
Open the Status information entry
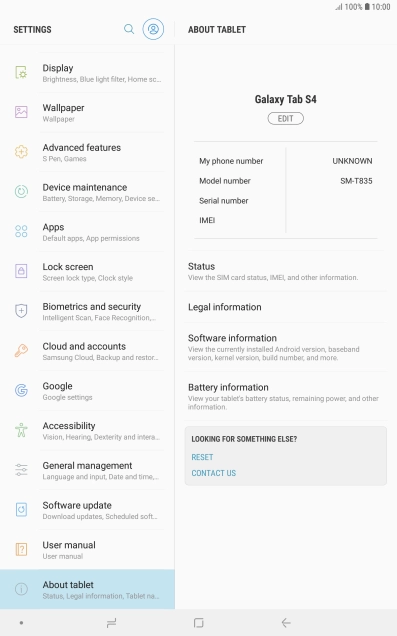coord(286,271)
